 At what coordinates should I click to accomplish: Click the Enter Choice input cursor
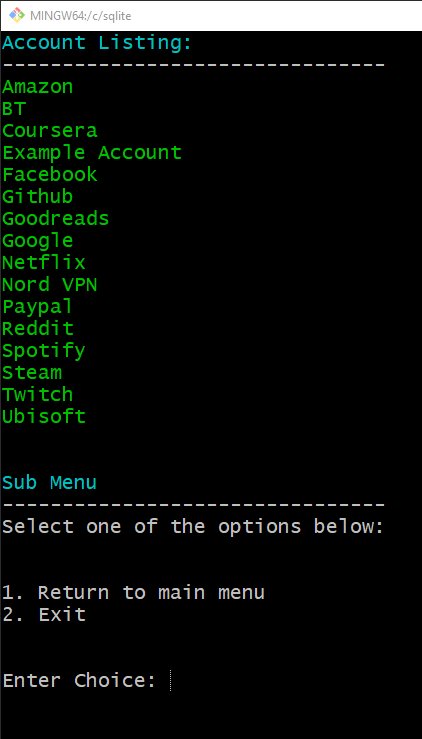pos(170,681)
